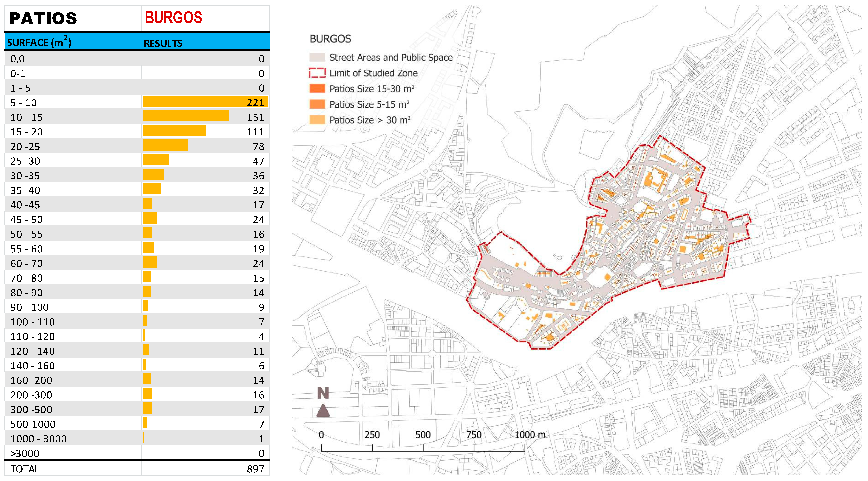This screenshot has height=481, width=868.
Task: Click the '80 - 90' surface row label
Action: click(26, 293)
